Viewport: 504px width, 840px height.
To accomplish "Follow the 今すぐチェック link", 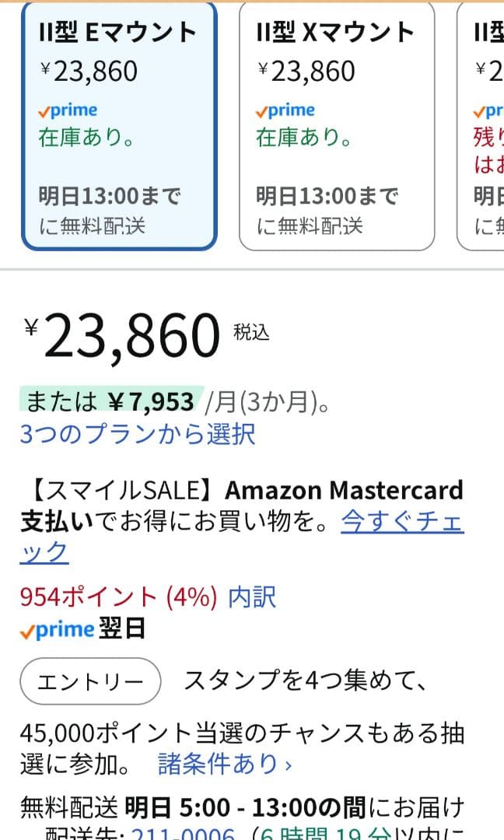I will point(402,523).
